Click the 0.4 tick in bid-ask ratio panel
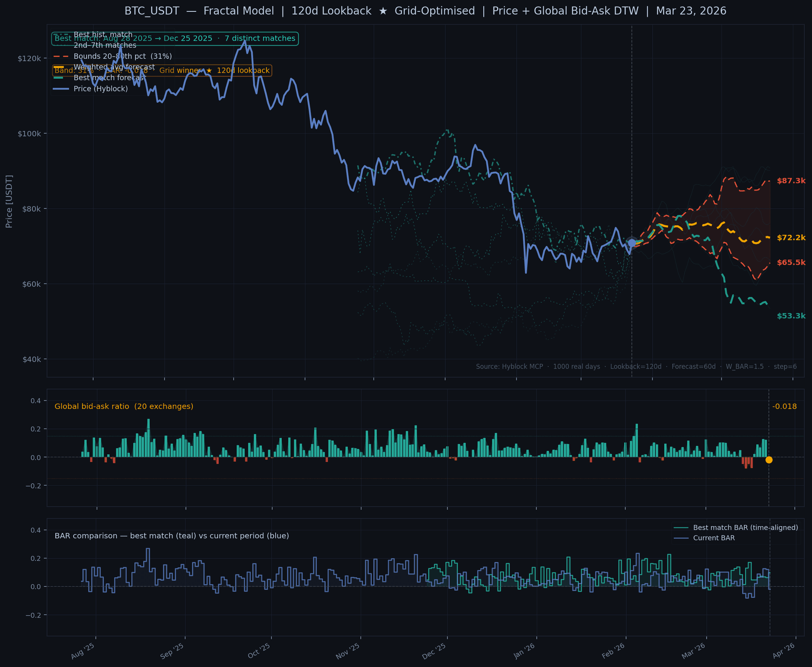The height and width of the screenshot is (667, 812). (36, 401)
